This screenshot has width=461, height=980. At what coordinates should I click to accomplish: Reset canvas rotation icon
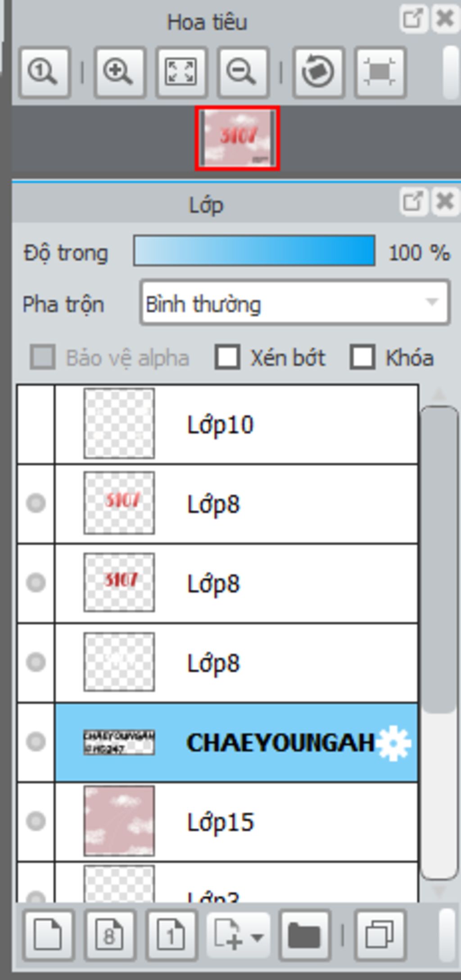pos(319,72)
